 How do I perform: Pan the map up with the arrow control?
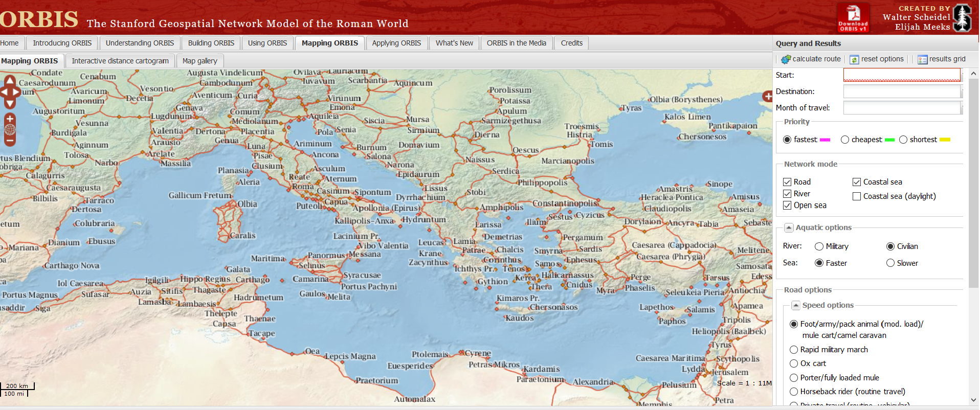pos(10,80)
